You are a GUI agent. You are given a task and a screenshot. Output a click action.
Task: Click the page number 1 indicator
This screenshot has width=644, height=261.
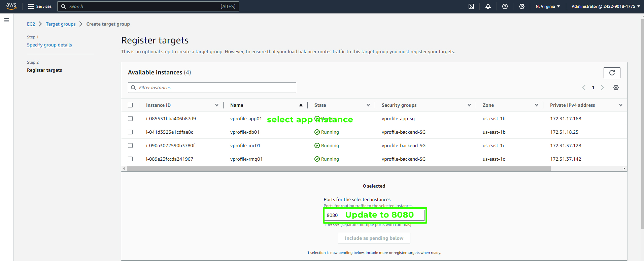coord(593,88)
